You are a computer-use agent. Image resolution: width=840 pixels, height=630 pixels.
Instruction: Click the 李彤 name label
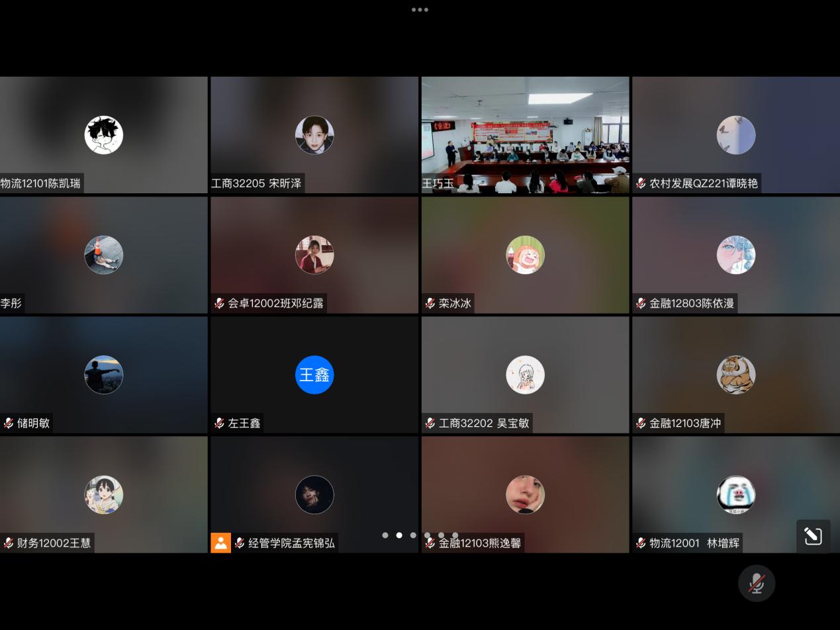pyautogui.click(x=11, y=303)
